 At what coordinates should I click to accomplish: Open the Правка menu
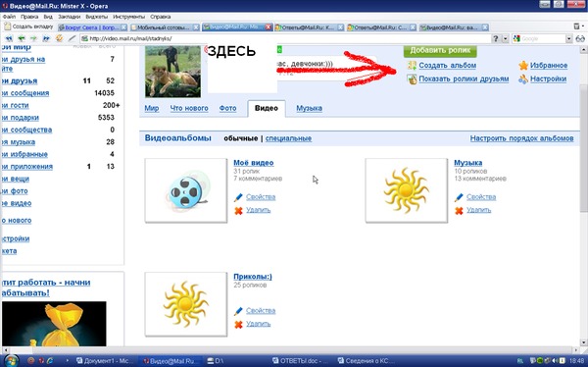point(29,17)
